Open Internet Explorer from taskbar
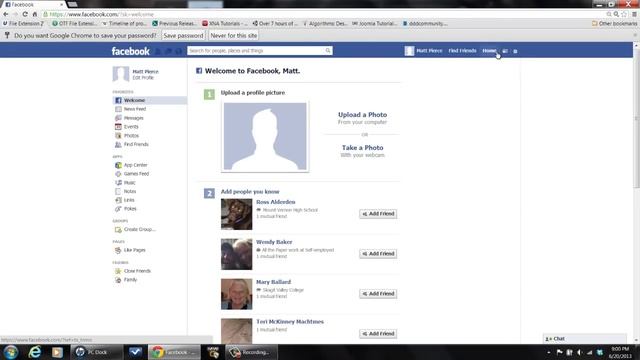This screenshot has width=640, height=360. 35,352
